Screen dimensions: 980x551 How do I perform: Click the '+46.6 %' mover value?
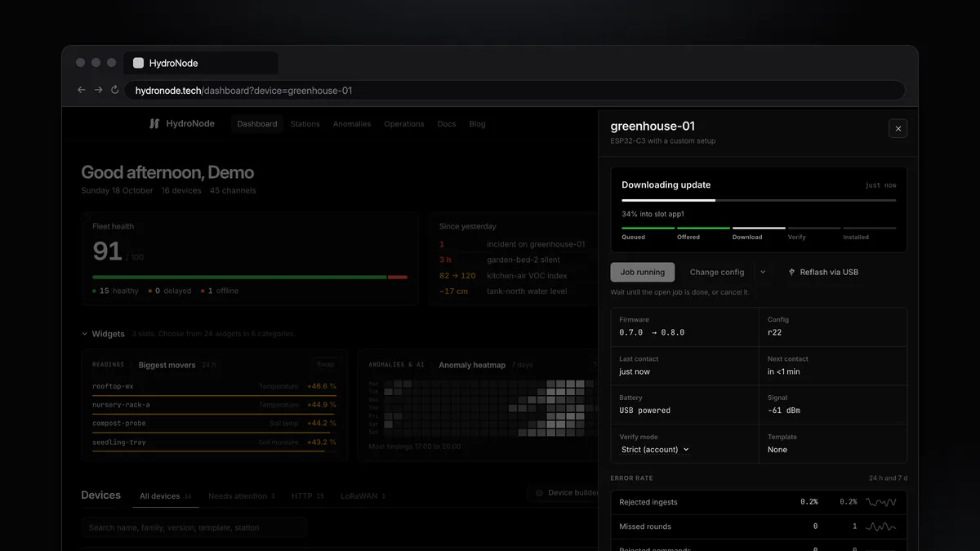click(x=322, y=386)
